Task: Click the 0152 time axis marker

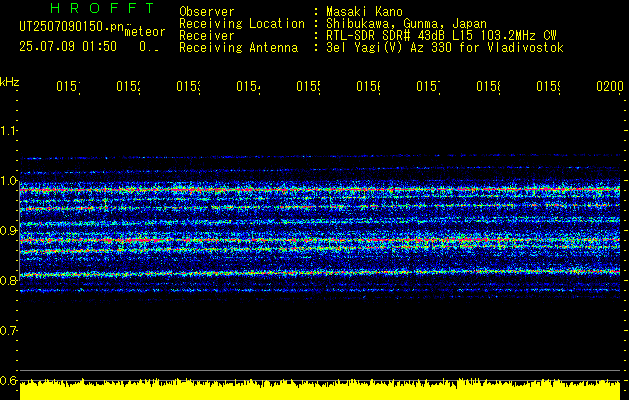Action: tap(128, 86)
